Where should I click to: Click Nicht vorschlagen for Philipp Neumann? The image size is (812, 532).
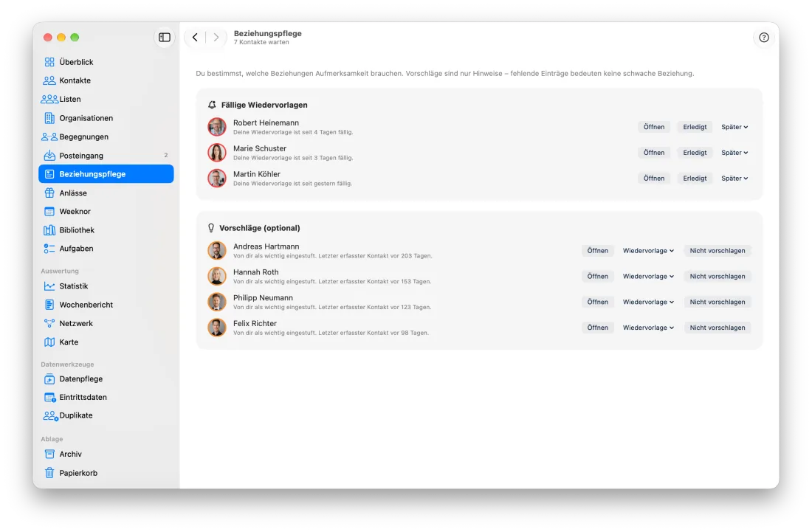click(x=718, y=302)
